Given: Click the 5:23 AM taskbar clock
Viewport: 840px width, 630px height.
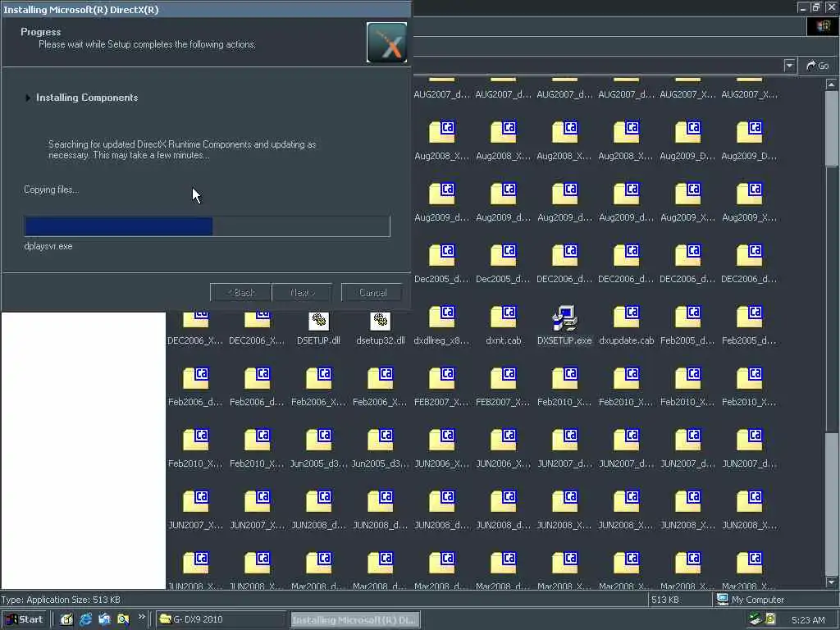Looking at the screenshot, I should point(808,620).
